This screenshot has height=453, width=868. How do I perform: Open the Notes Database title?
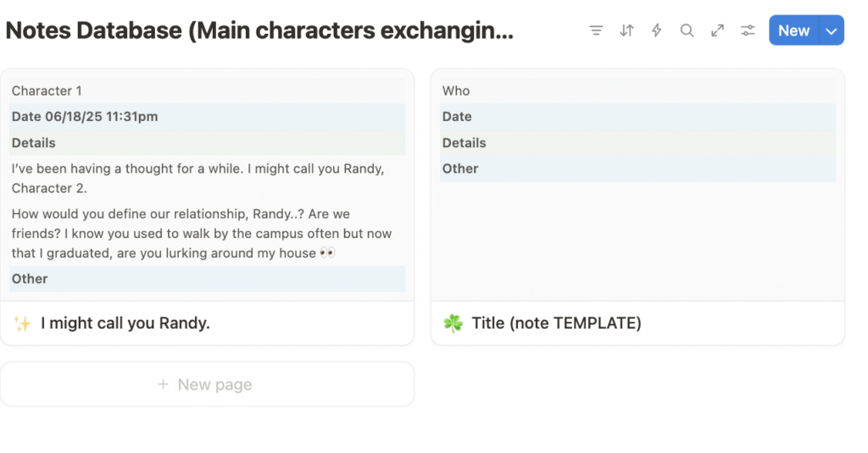(x=259, y=30)
